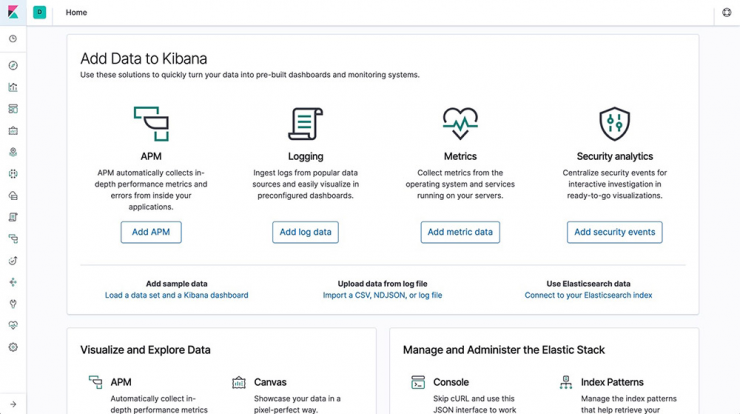Click the Use Elasticsearch data label
Image resolution: width=740 pixels, height=414 pixels.
point(589,284)
